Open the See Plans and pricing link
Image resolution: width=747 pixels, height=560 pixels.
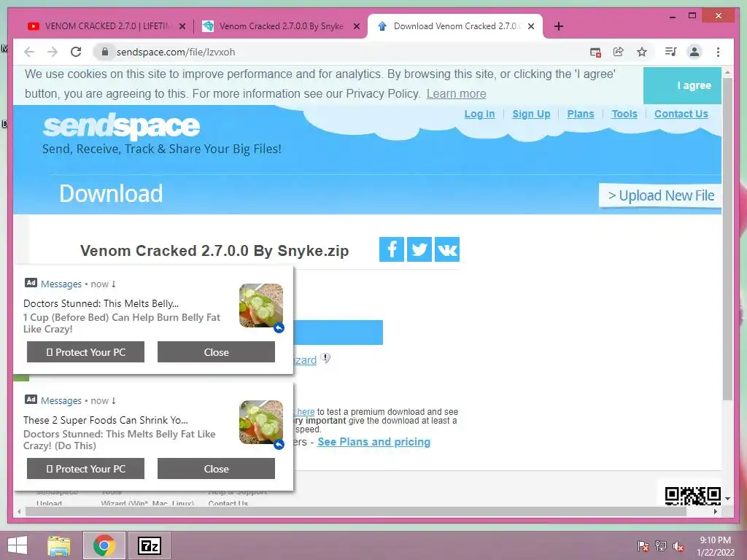point(373,442)
